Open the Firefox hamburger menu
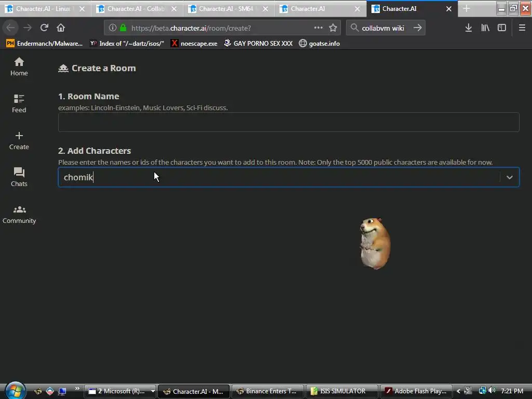Viewport: 532px width, 399px height. click(522, 28)
